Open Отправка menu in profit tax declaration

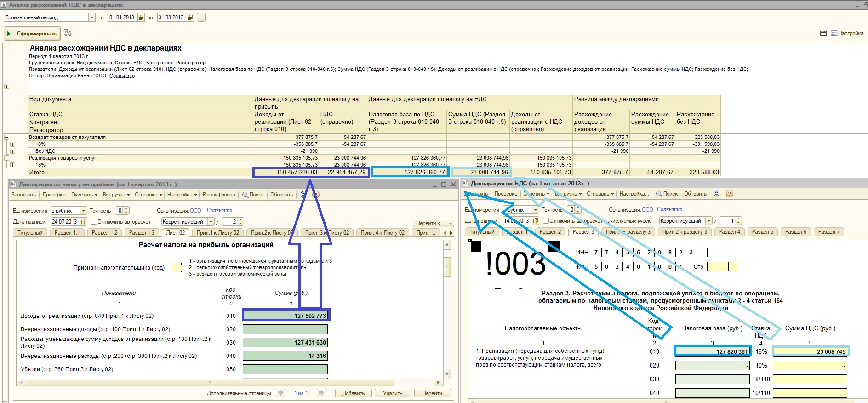(x=148, y=195)
